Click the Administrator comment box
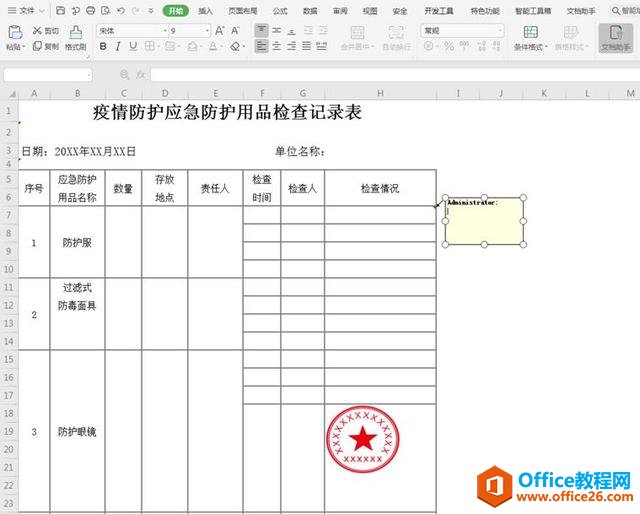 pyautogui.click(x=484, y=221)
